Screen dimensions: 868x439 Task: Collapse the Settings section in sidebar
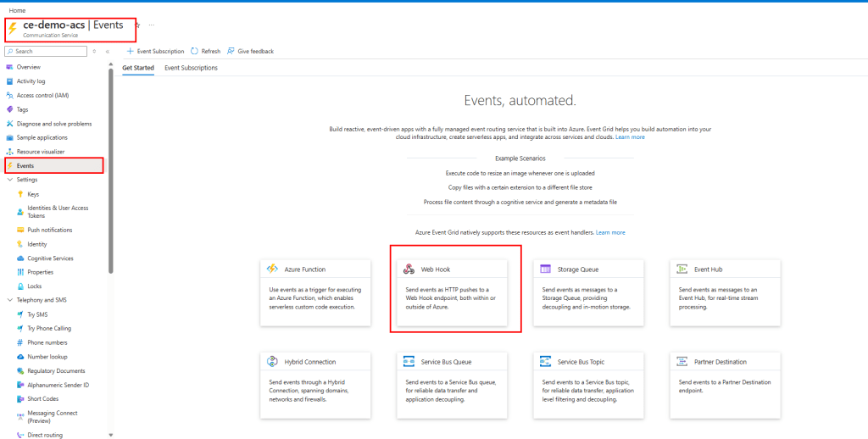coord(9,180)
